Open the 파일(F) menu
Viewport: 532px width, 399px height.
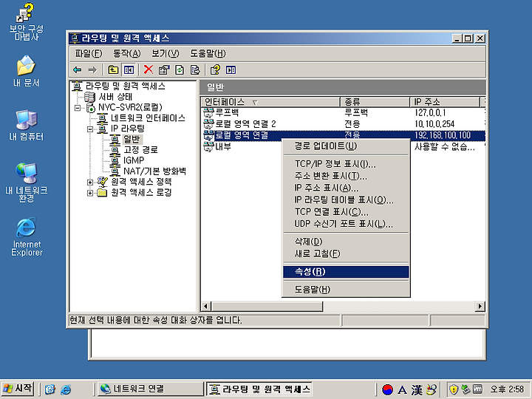point(88,54)
